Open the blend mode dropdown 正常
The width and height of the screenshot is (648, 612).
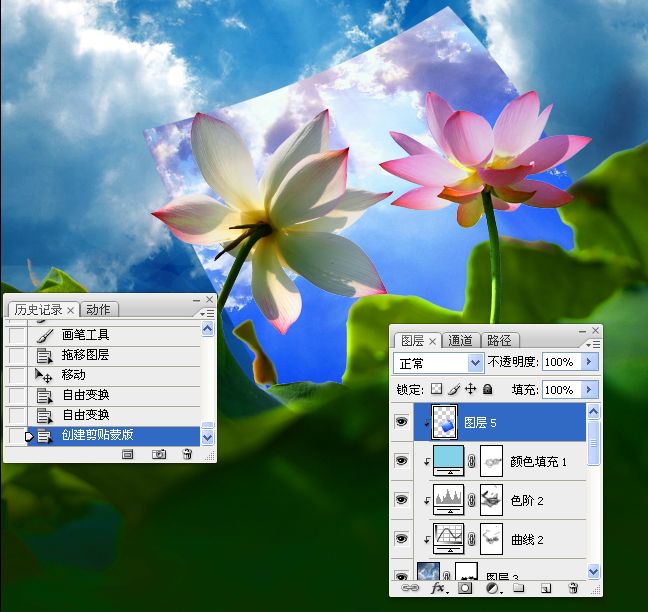(x=439, y=362)
